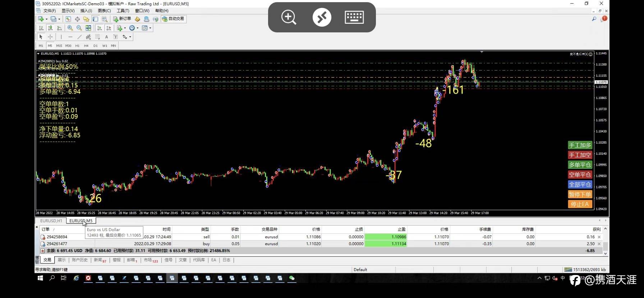
Task: Zoom out on the chart
Action: coord(79,28)
